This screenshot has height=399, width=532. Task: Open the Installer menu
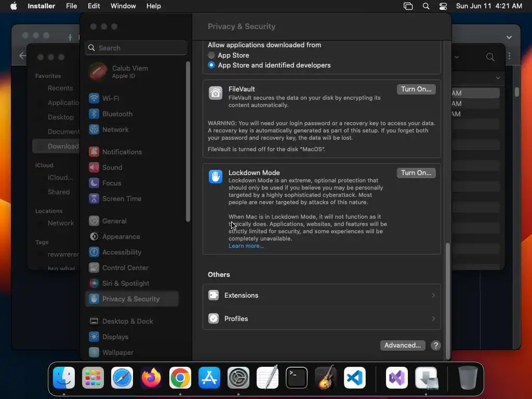(42, 6)
